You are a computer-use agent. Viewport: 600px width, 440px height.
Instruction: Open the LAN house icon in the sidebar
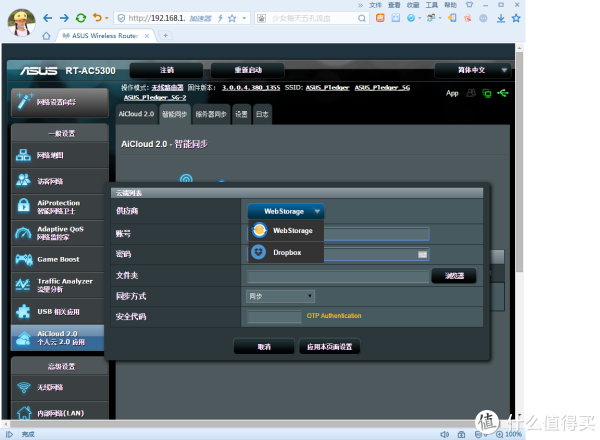pyautogui.click(x=24, y=413)
